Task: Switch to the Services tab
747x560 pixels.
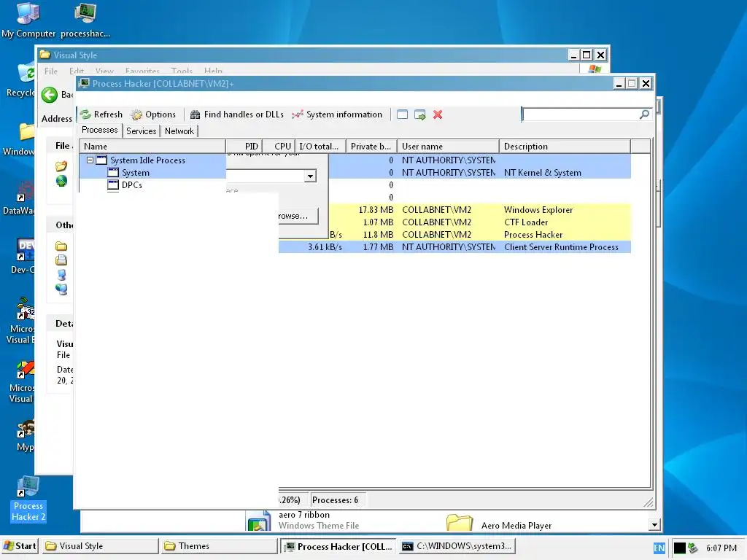Action: pos(141,131)
